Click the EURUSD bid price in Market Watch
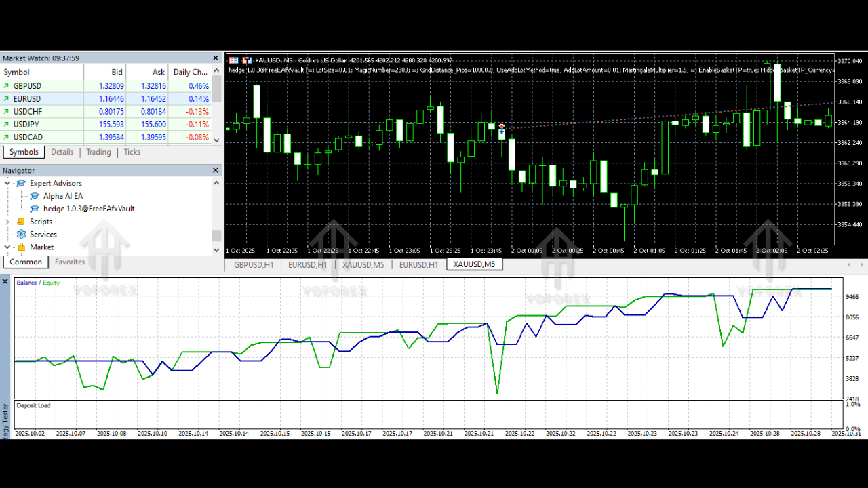Image resolution: width=868 pixels, height=488 pixels. (x=111, y=98)
